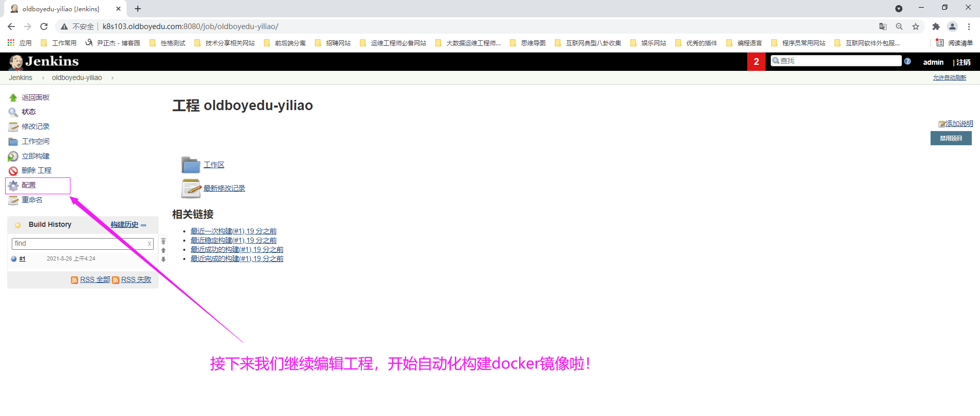Click the 禁用项目 button
The height and width of the screenshot is (416, 980).
[x=950, y=138]
